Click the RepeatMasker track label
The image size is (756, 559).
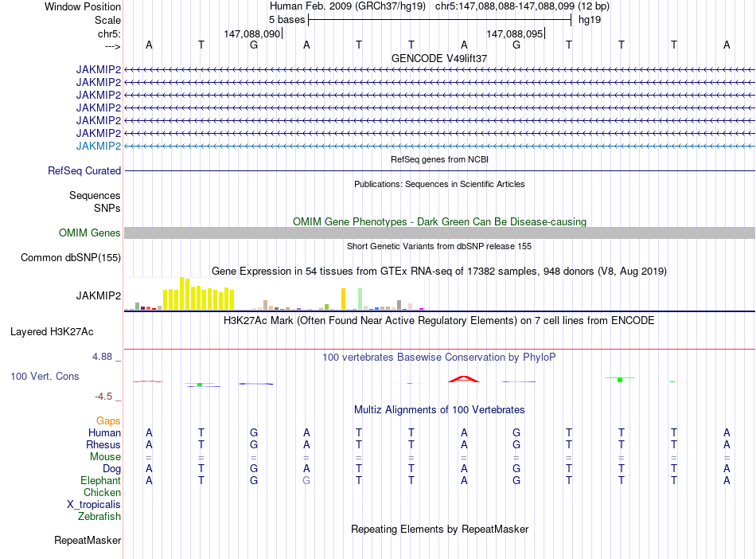click(88, 541)
